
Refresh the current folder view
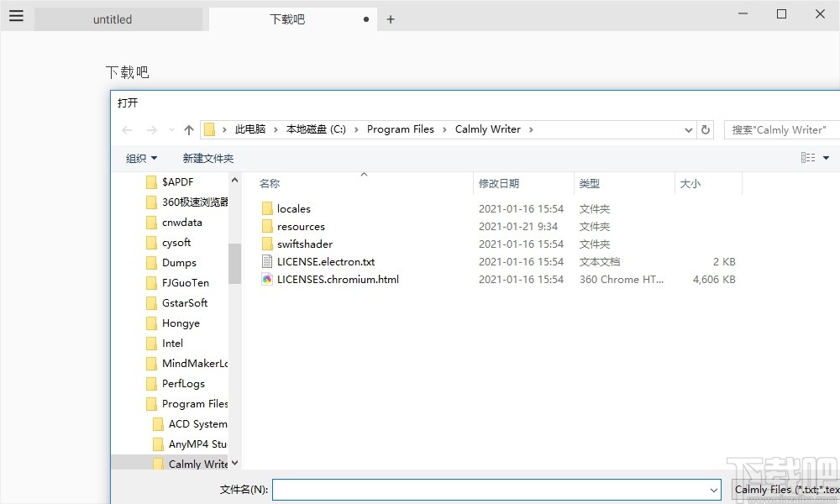706,129
